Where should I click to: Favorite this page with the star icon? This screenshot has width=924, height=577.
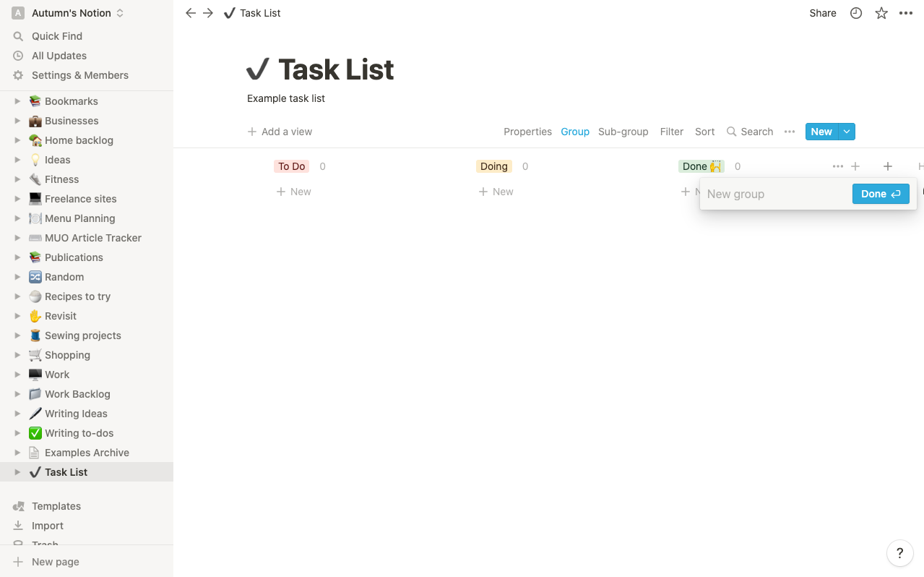881,13
